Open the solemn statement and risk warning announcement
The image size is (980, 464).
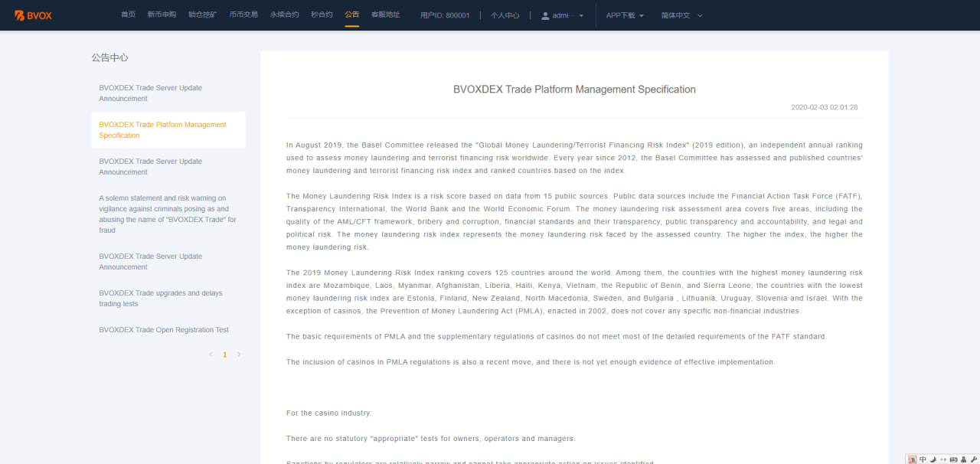(168, 214)
